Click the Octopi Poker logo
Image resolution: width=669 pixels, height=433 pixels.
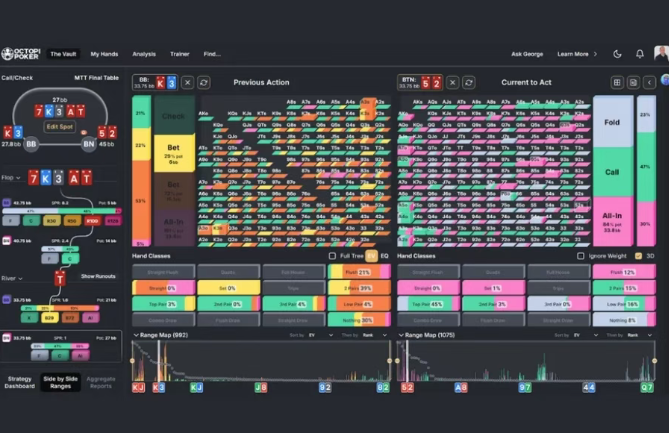tap(20, 54)
